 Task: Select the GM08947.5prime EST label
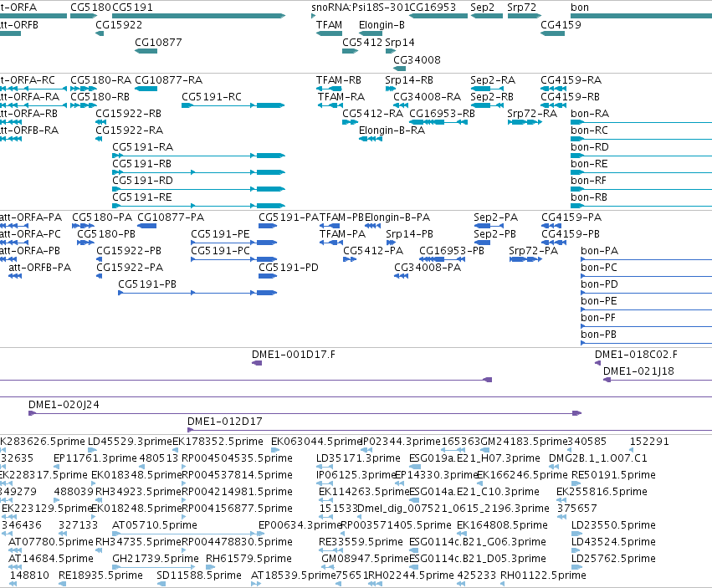366,559
